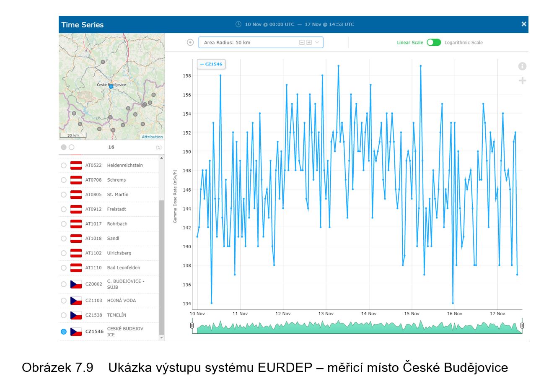Select the AT0912 Freistadt station radio
The height and width of the screenshot is (392, 549).
click(x=64, y=209)
